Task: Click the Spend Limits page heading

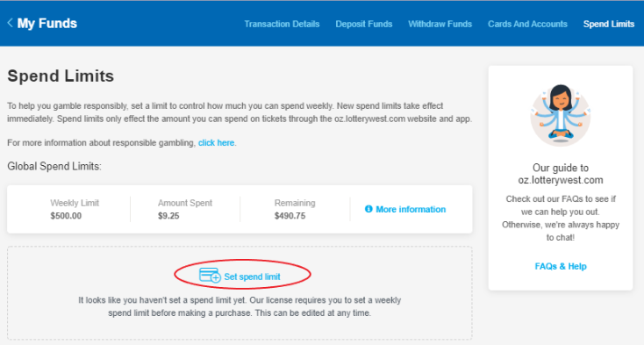Action: click(61, 76)
